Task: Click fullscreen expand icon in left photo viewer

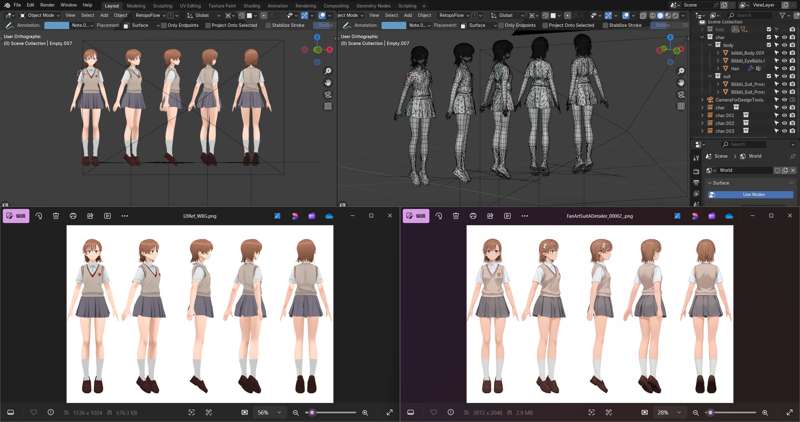Action: (x=390, y=412)
